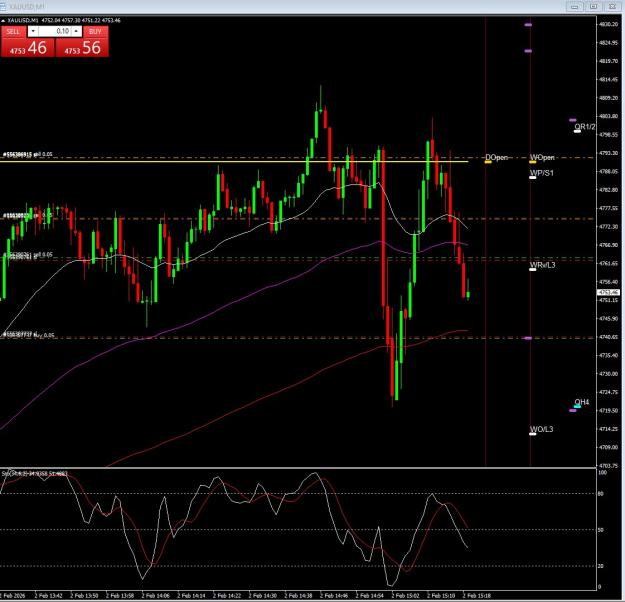
Task: Click the 2 Feb 15:02 time label
Action: pos(405,596)
